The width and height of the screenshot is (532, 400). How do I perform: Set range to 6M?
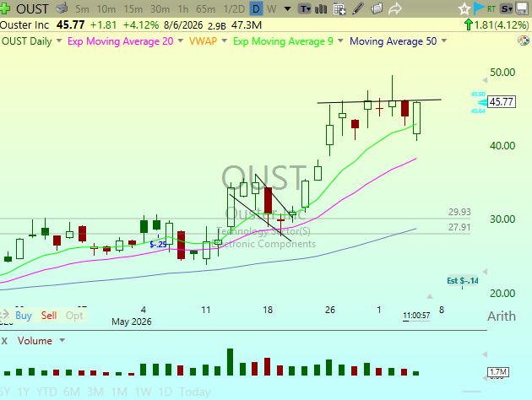tap(72, 392)
